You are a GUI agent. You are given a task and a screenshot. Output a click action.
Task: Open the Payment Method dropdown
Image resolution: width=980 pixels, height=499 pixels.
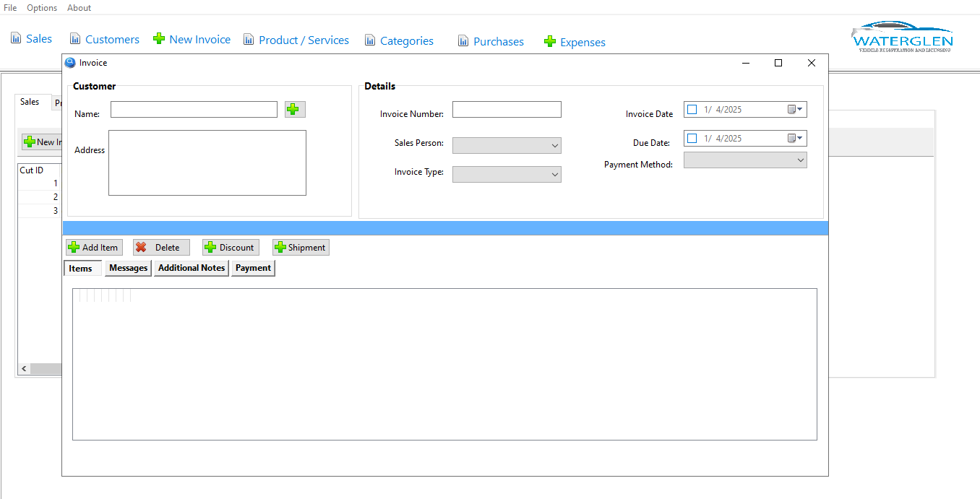[x=800, y=160]
